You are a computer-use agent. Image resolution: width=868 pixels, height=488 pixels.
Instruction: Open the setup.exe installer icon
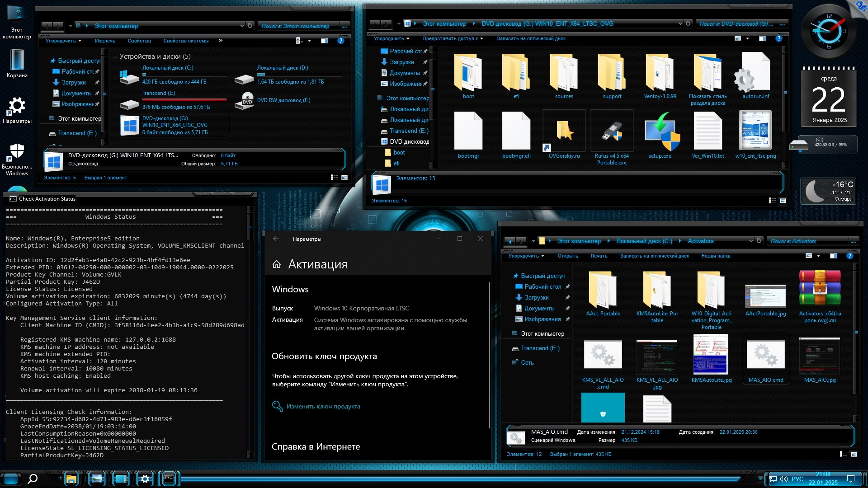[x=660, y=131]
